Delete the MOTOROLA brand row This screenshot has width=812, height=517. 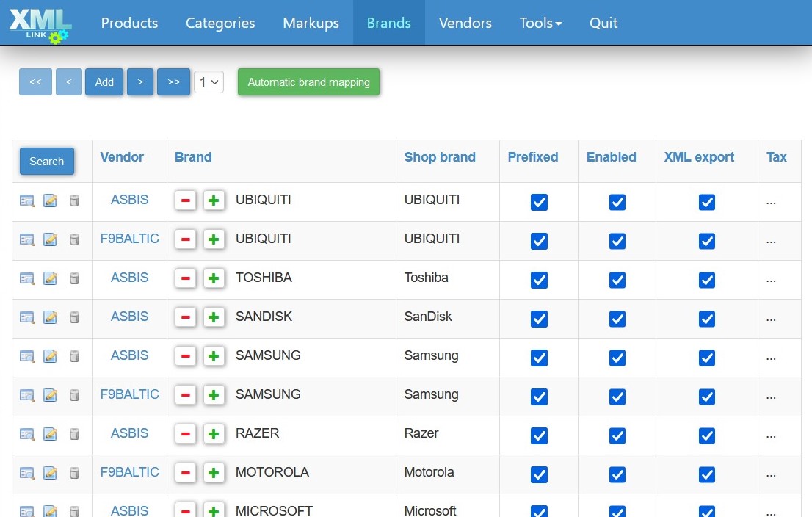pos(75,473)
